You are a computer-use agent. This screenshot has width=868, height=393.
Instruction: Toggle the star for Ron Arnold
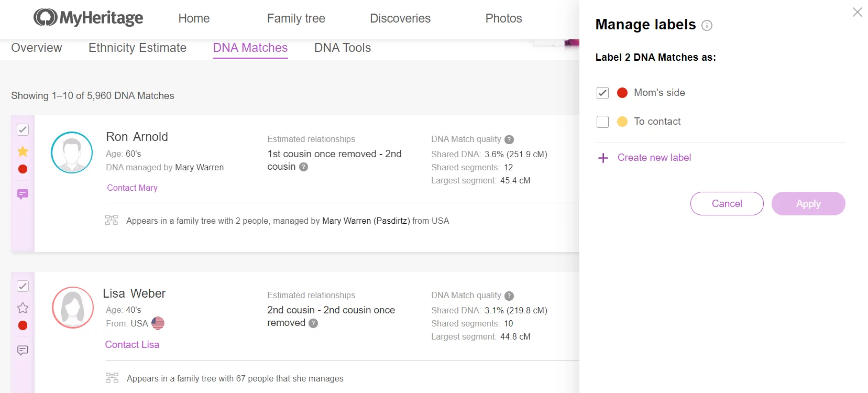click(x=23, y=151)
